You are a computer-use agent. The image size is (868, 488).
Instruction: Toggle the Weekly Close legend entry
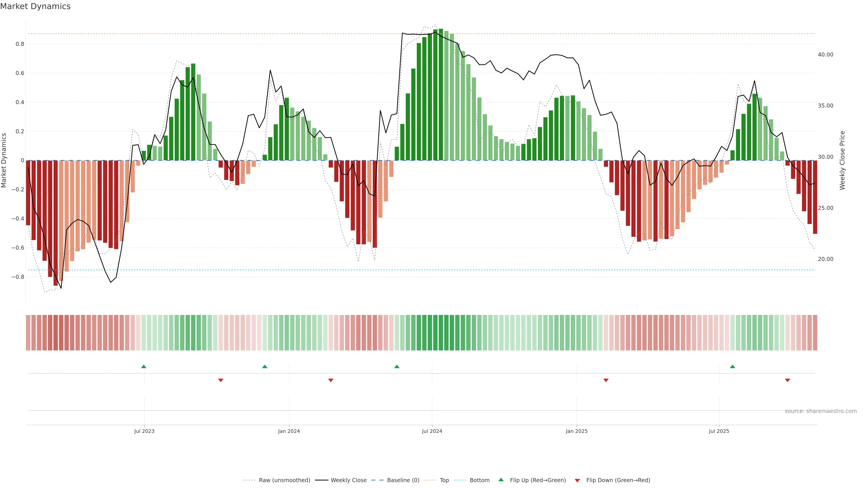(x=348, y=480)
